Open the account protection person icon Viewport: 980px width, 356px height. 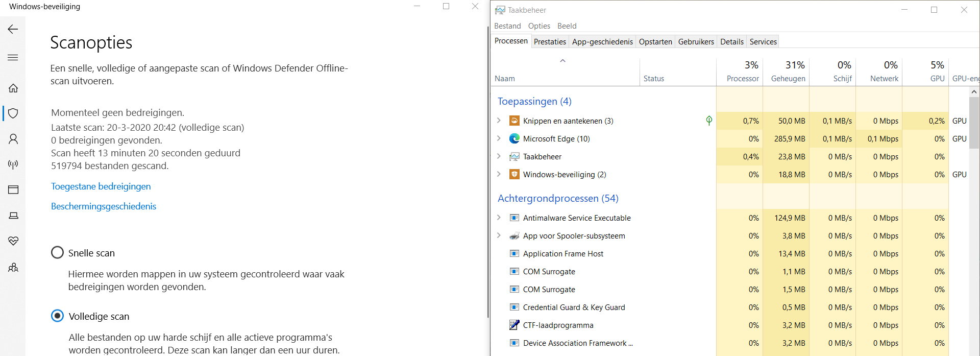pos(13,139)
